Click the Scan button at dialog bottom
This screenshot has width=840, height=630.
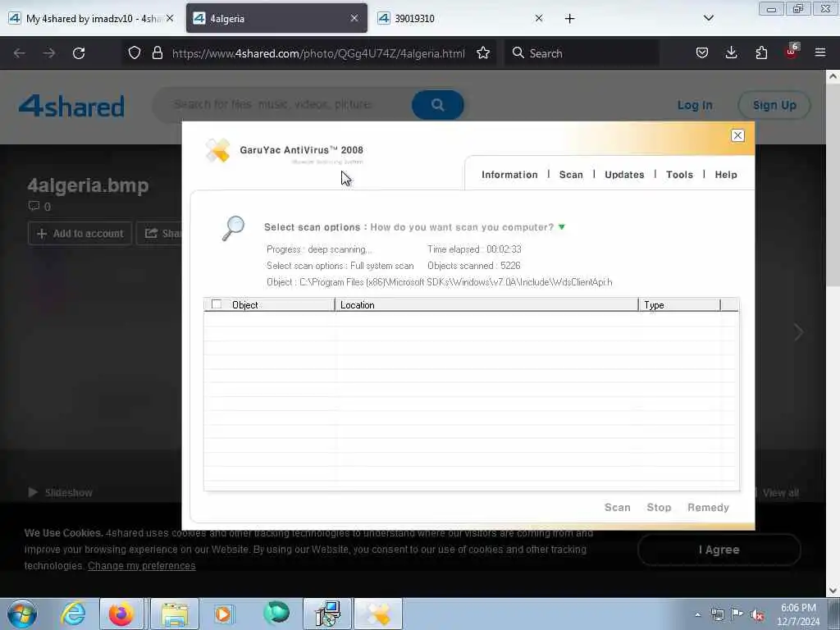[617, 507]
